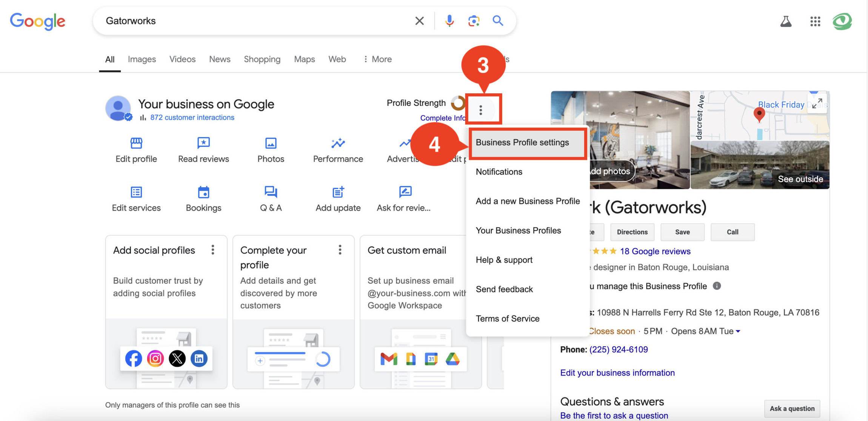This screenshot has width=868, height=421.
Task: Open Search Labs flask icon
Action: pyautogui.click(x=786, y=21)
